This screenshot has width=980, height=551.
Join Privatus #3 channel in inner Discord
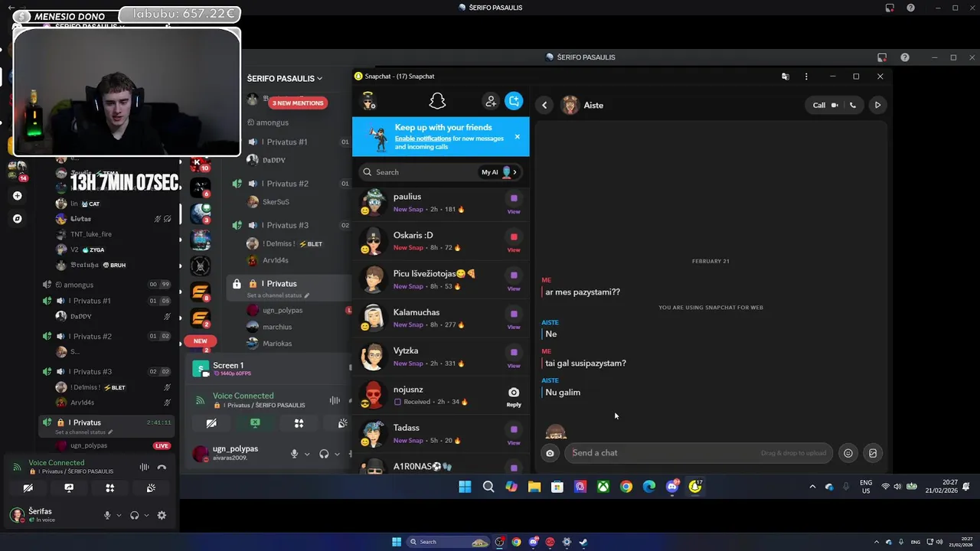[288, 225]
